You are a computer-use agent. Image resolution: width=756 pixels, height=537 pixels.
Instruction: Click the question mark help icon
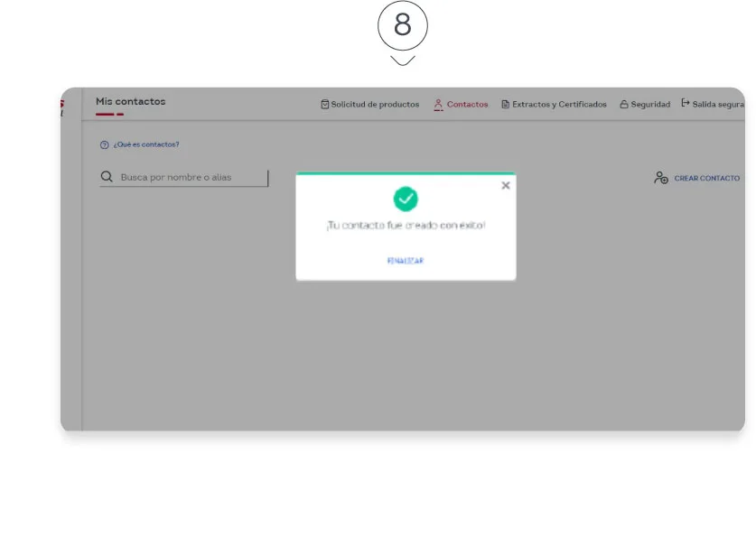point(106,144)
